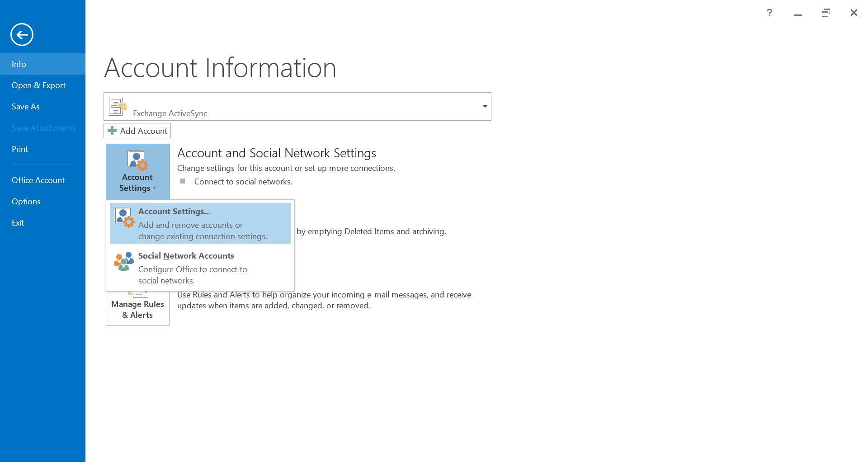Collapse the Account Settings dropdown button

point(137,183)
